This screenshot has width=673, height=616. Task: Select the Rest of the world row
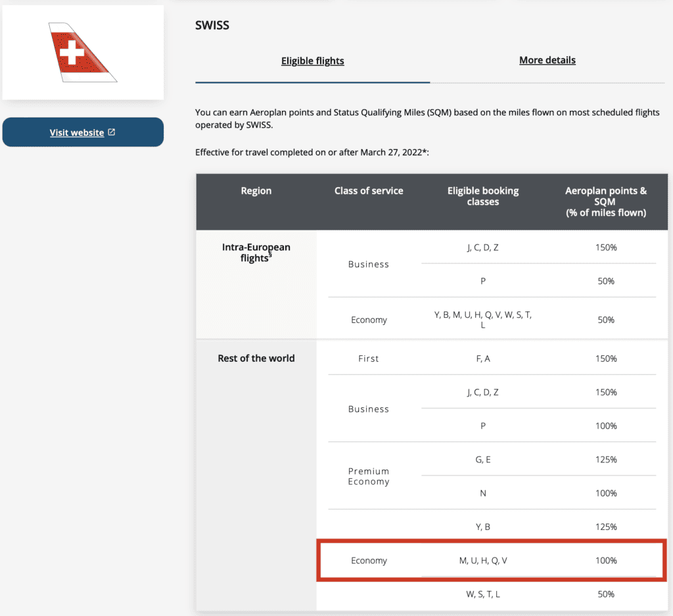(254, 358)
